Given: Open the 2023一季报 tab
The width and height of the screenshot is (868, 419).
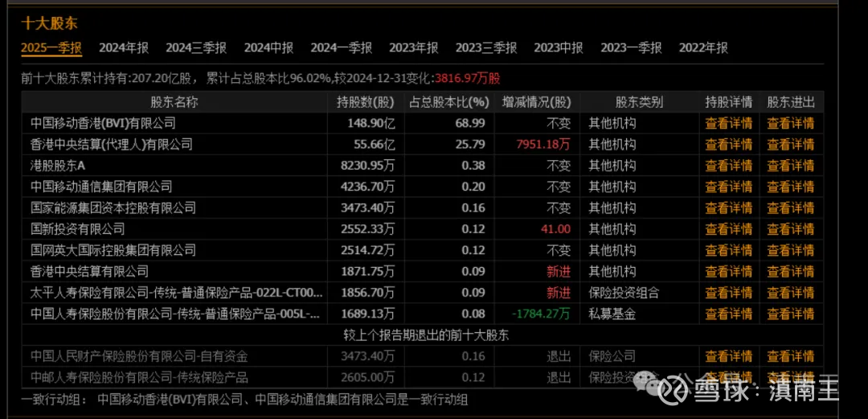Looking at the screenshot, I should point(631,47).
